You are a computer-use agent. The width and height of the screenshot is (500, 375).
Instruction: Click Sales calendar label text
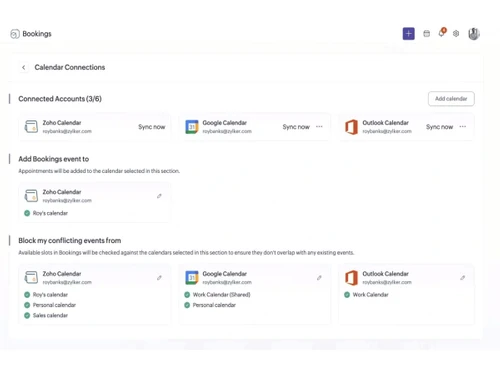pyautogui.click(x=50, y=315)
